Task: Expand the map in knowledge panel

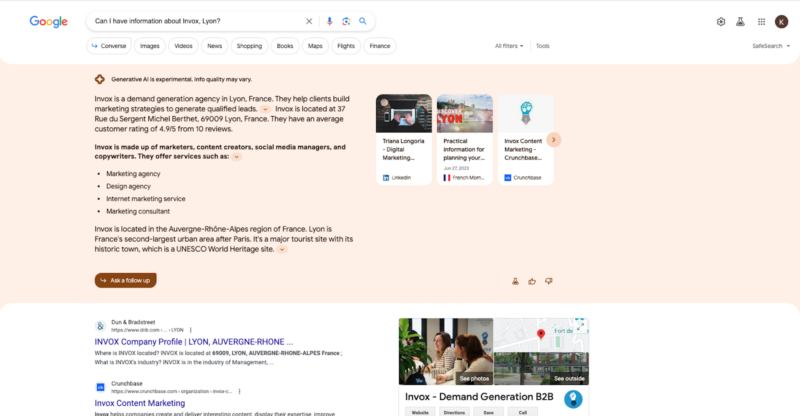Action: (580, 325)
